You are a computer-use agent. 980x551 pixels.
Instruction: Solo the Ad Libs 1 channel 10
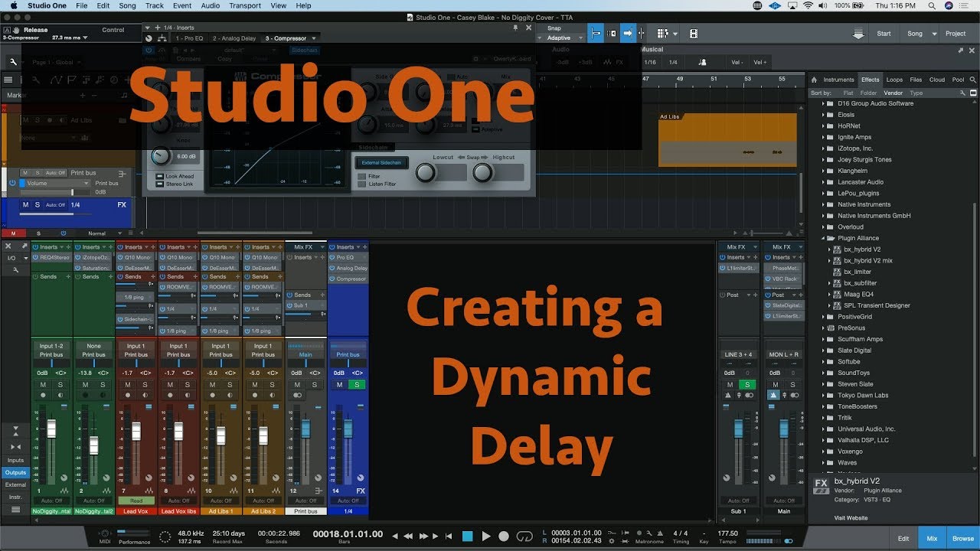point(228,384)
